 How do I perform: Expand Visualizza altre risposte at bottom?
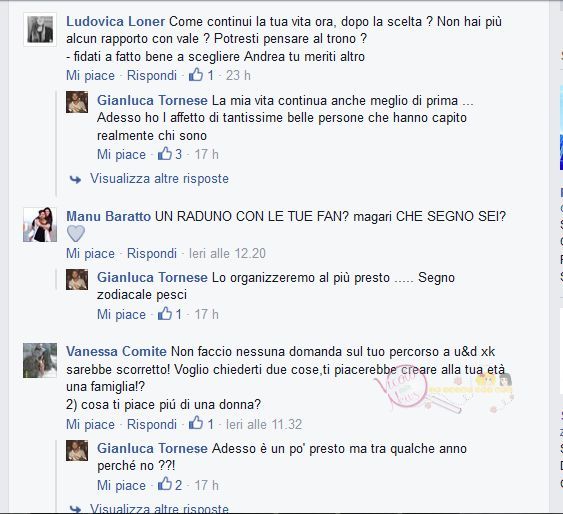coord(159,509)
